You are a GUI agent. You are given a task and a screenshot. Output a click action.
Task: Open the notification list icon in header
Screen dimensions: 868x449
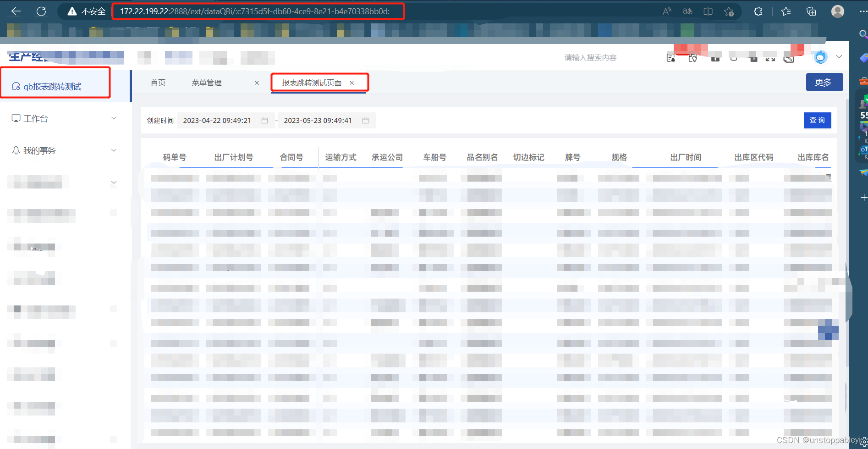click(671, 58)
